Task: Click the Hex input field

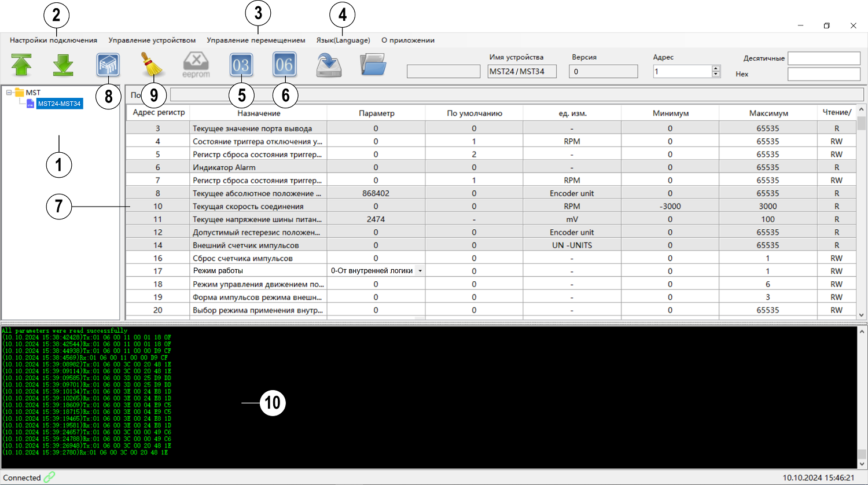Action: [x=823, y=74]
